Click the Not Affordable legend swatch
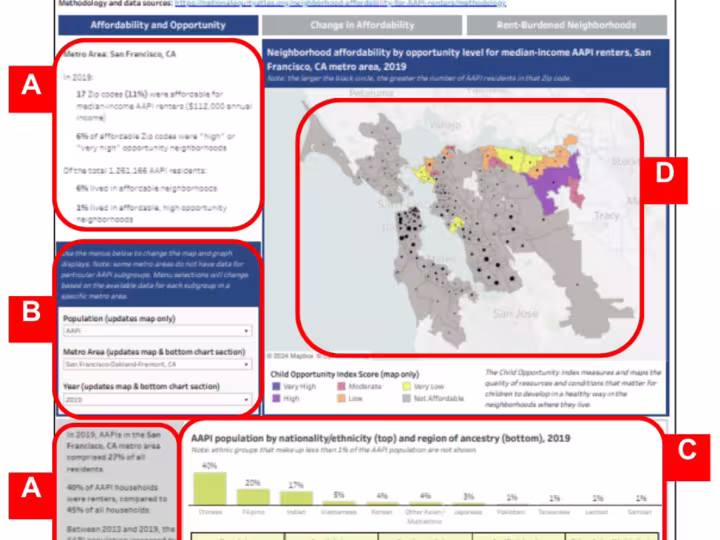720x540 pixels. 406,399
